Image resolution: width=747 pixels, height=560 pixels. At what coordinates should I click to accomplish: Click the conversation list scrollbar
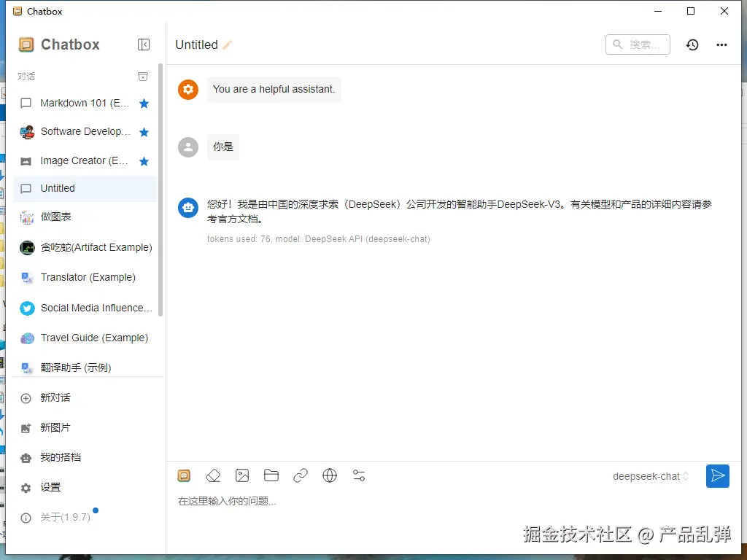point(160,190)
